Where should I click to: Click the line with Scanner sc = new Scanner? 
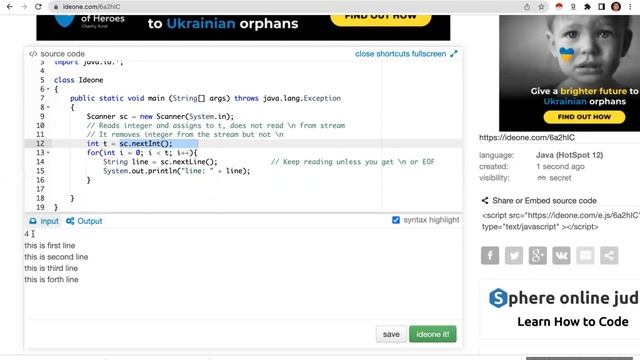point(160,116)
